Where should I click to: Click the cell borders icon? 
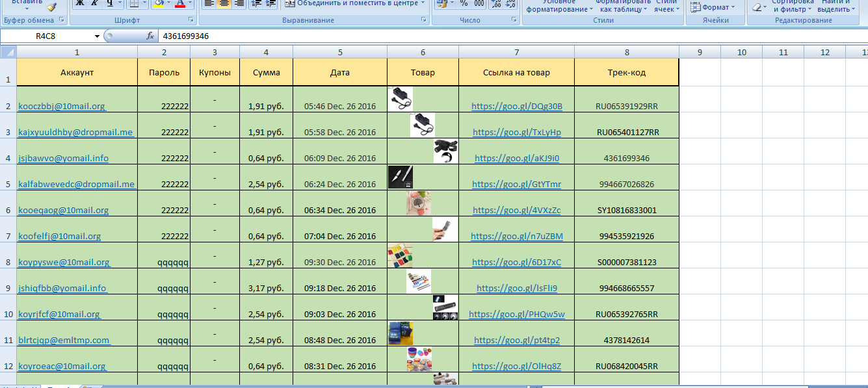tap(133, 4)
